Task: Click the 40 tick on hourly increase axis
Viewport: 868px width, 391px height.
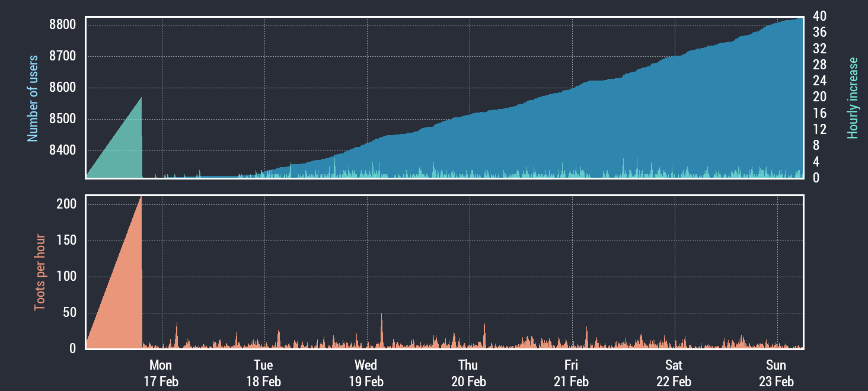Action: (x=819, y=15)
